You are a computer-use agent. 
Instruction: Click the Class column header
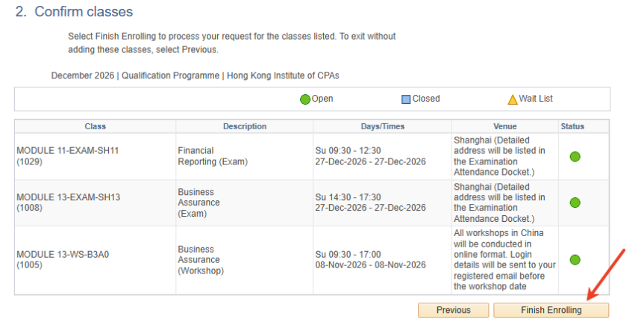coord(96,127)
